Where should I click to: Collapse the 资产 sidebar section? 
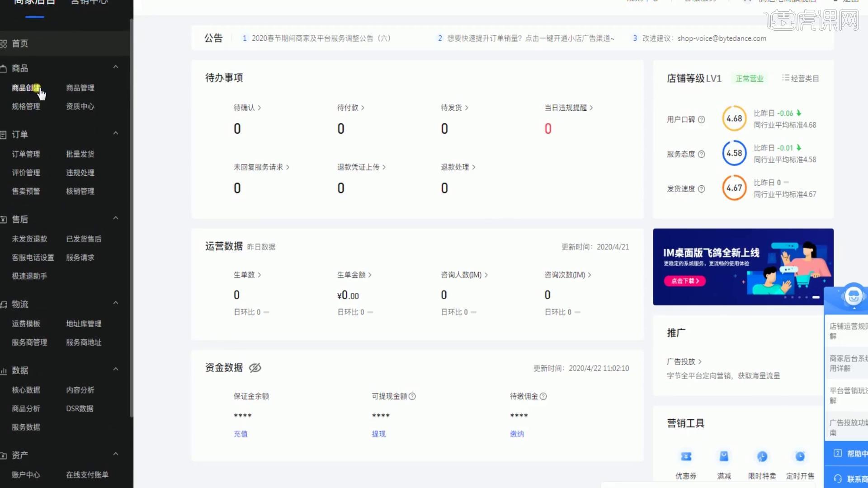coord(116,454)
